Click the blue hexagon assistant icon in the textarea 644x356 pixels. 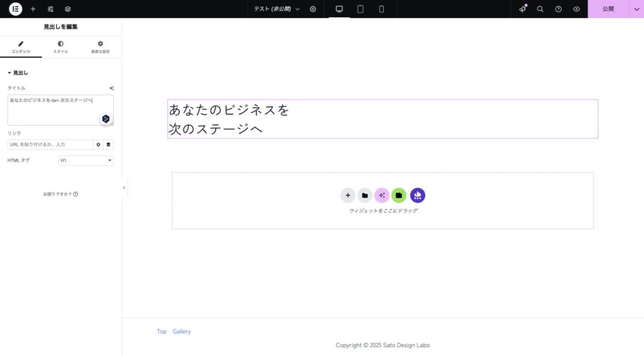tap(106, 119)
